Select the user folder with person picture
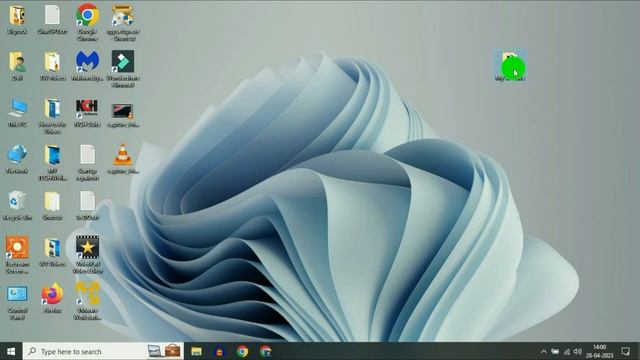640x360 pixels. coord(17,65)
